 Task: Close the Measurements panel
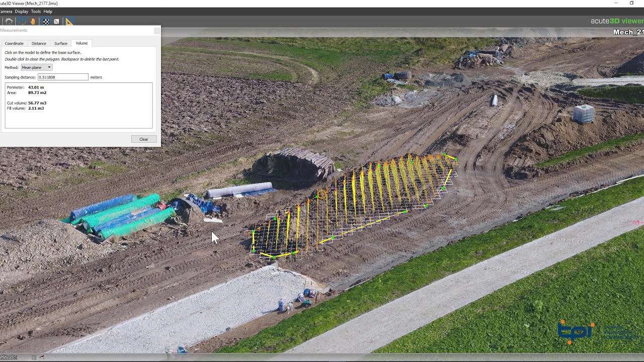coord(156,31)
